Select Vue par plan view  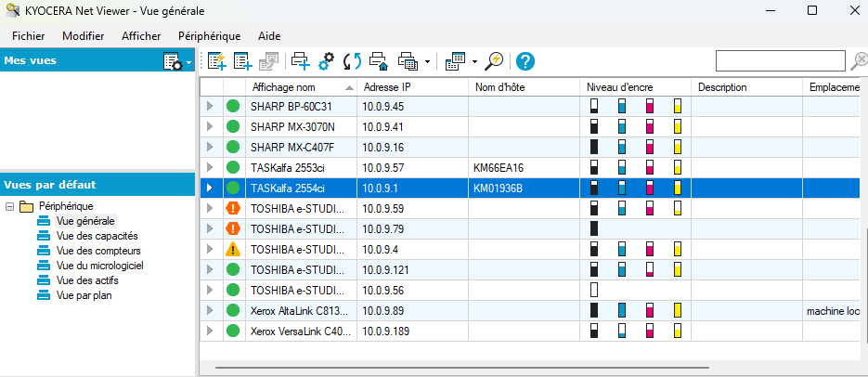pos(84,295)
